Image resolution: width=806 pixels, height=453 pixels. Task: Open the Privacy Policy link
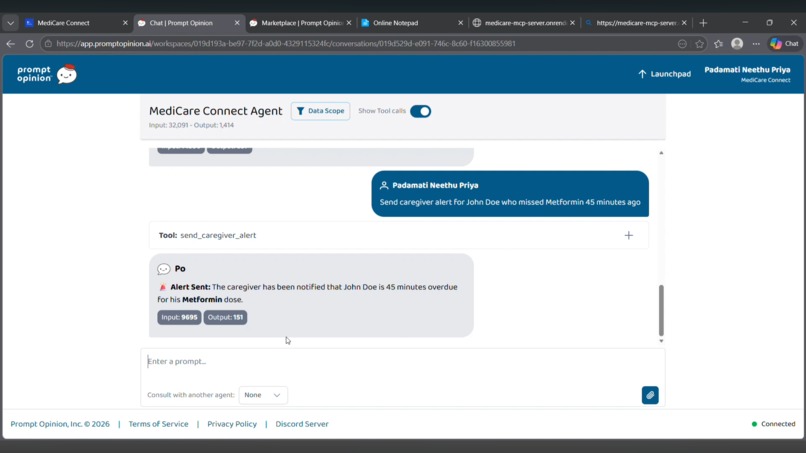(232, 424)
